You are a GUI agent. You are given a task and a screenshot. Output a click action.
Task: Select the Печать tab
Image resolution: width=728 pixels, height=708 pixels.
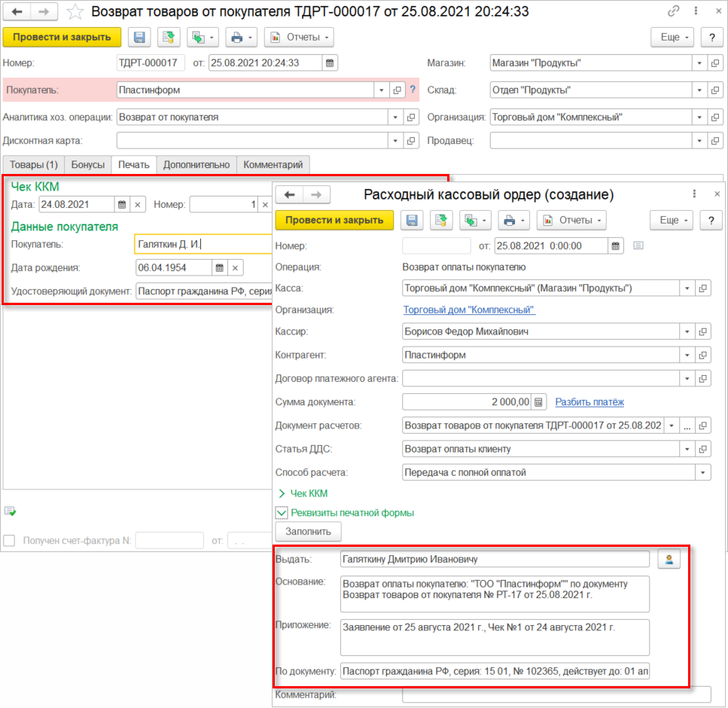(134, 164)
